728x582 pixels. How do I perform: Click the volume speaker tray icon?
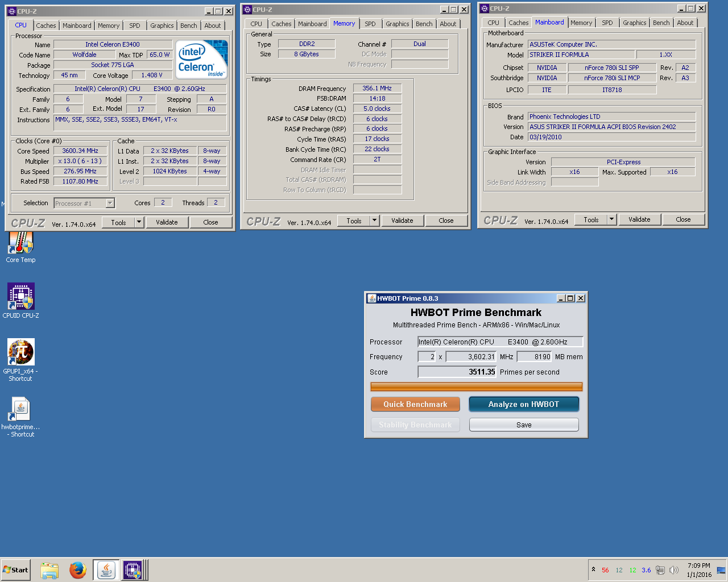[x=674, y=570]
